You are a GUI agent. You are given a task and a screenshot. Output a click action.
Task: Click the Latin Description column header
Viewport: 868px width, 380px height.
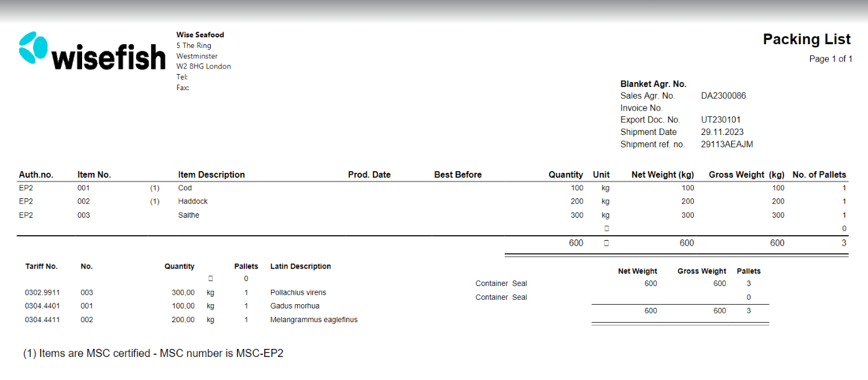coord(300,266)
